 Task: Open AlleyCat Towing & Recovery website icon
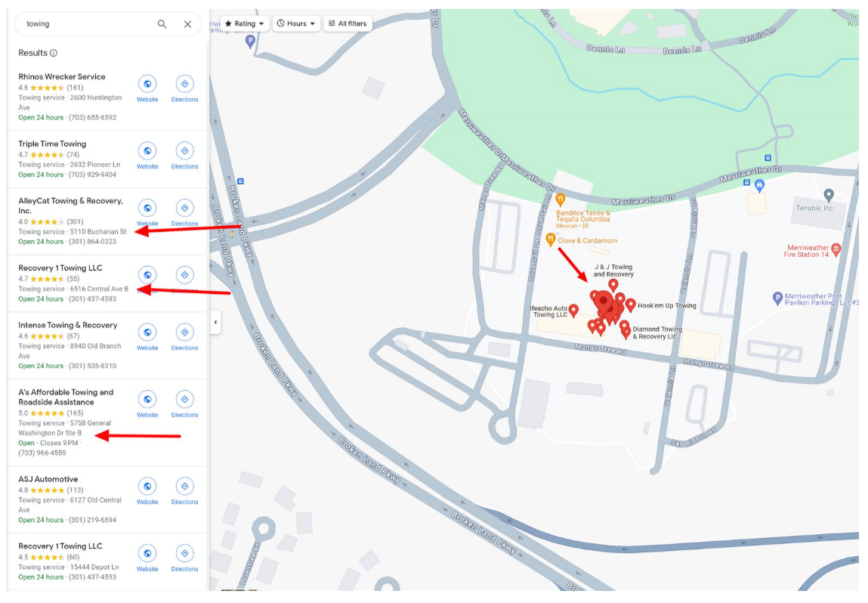coord(147,208)
